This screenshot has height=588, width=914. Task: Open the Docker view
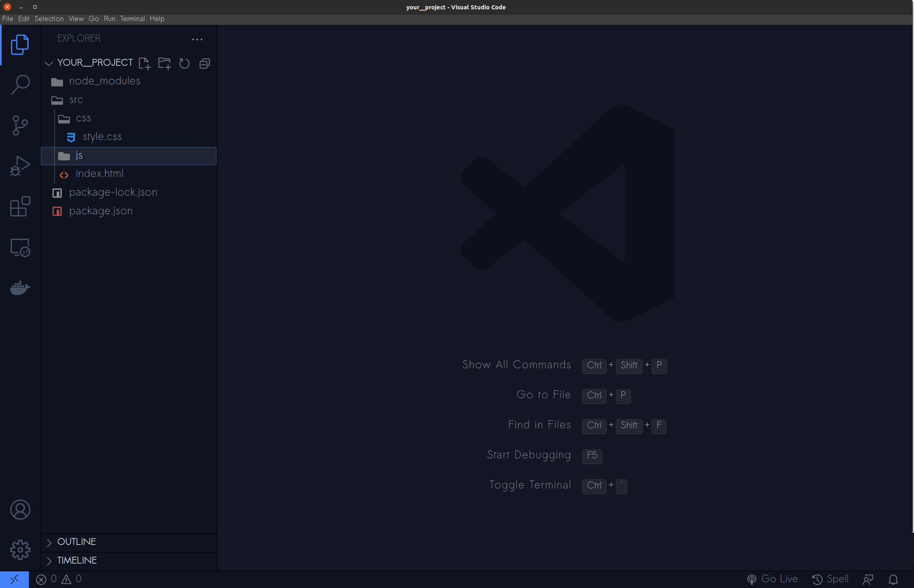(20, 288)
